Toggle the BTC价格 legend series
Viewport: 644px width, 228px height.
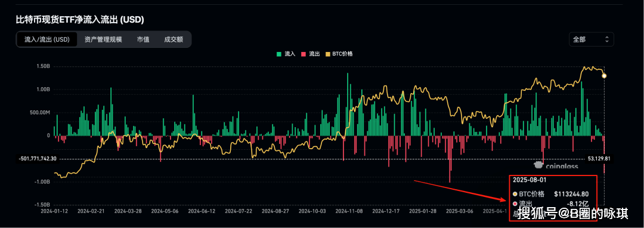(339, 54)
